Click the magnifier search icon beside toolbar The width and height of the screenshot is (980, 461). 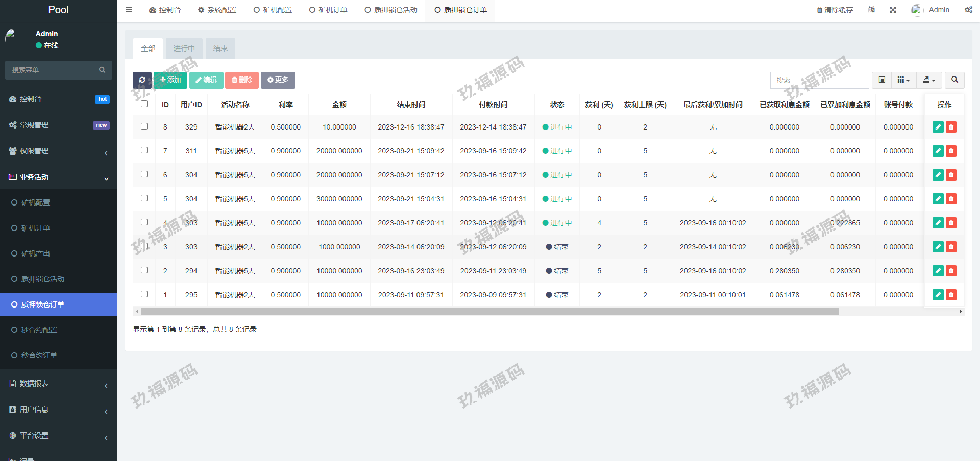coord(954,80)
